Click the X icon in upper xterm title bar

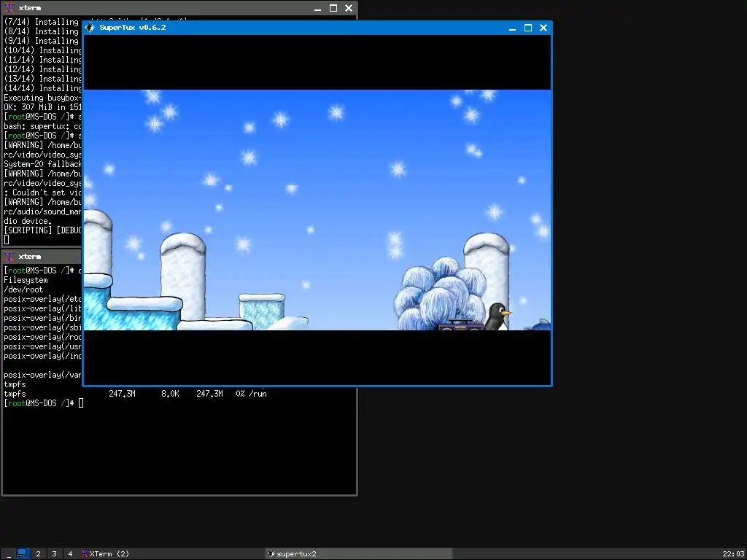click(x=9, y=8)
